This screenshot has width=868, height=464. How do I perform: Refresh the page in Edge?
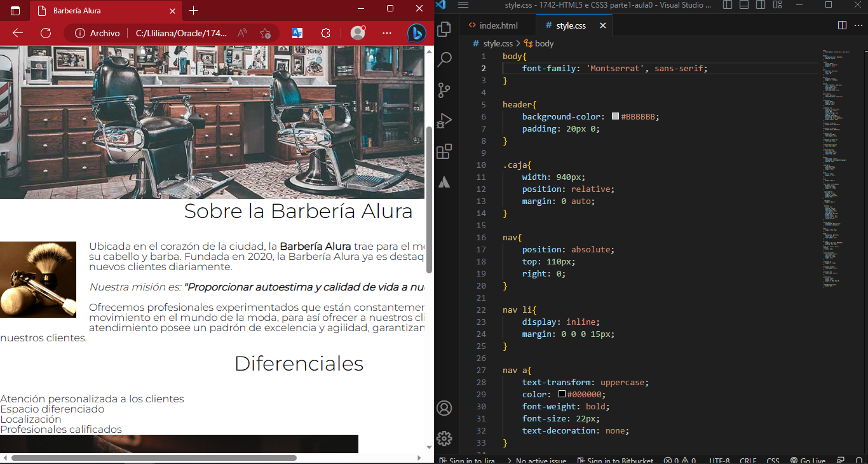(x=46, y=33)
